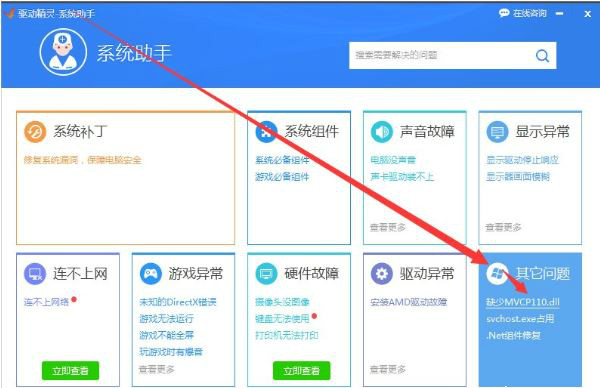The image size is (600, 388).
Task: Open 游戏不能全屏 link
Action: tap(166, 335)
